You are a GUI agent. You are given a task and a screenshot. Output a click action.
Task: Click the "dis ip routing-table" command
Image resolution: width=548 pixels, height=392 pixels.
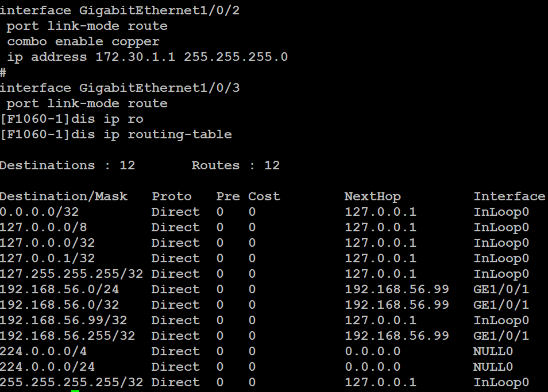coord(116,134)
